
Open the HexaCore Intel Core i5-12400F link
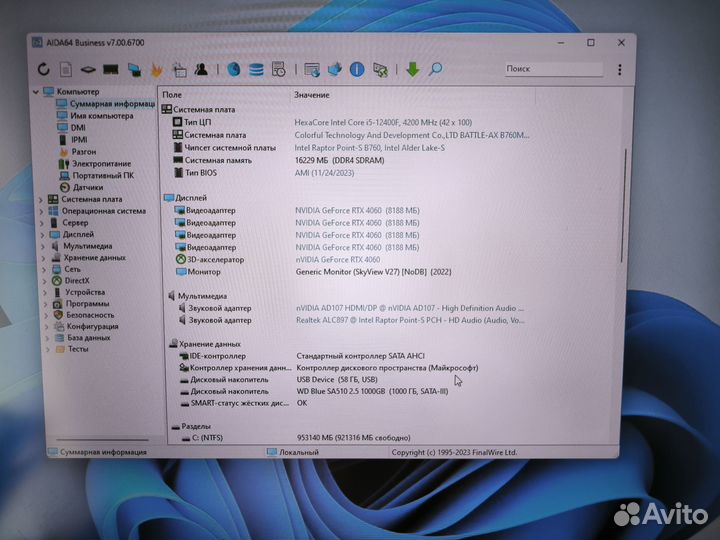click(x=383, y=123)
